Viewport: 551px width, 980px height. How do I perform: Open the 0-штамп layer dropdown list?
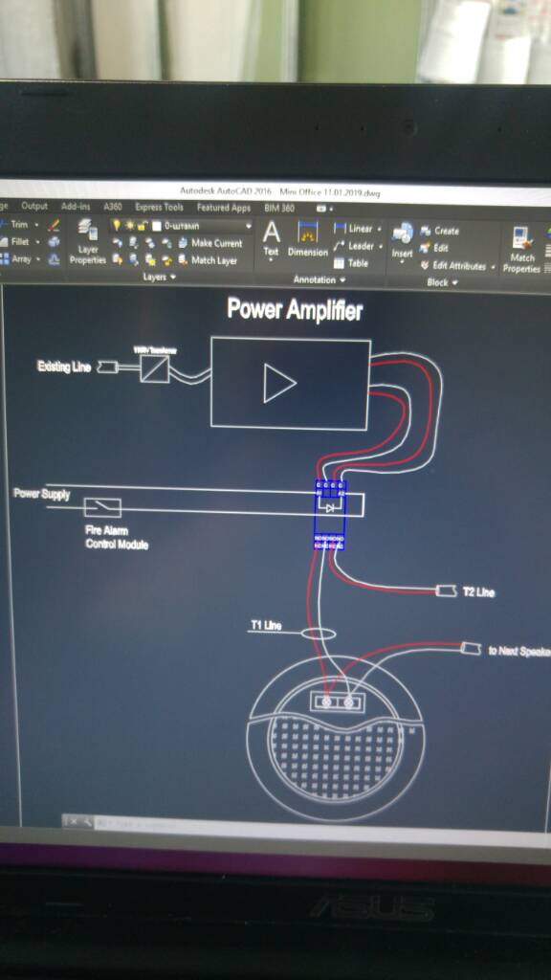(x=248, y=226)
